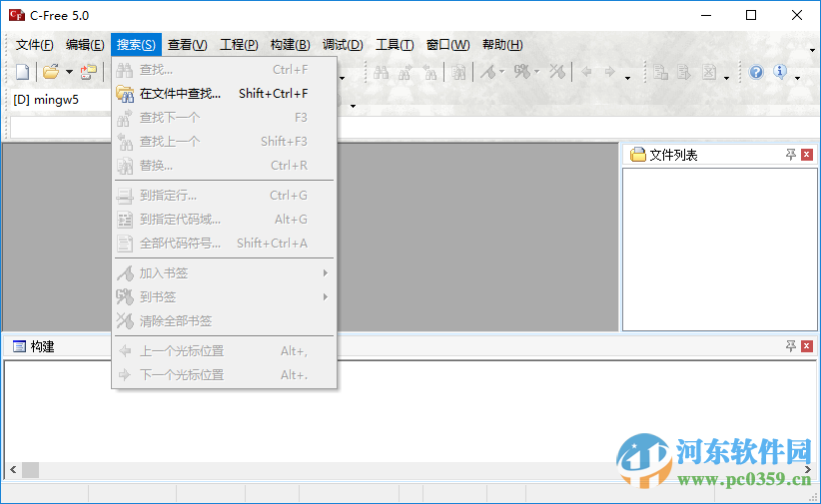The height and width of the screenshot is (504, 821).
Task: Open the 窗口(W) menu
Action: 447,45
